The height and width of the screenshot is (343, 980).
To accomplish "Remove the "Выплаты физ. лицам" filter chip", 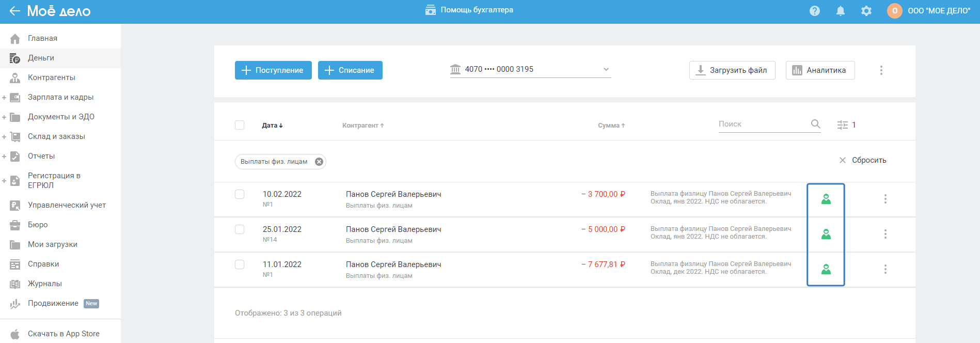I will click(x=319, y=162).
